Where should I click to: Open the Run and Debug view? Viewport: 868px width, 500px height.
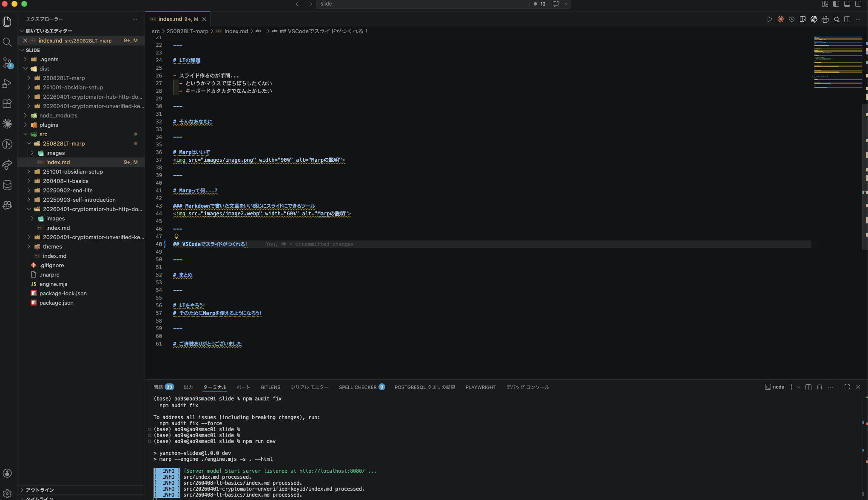pos(7,84)
